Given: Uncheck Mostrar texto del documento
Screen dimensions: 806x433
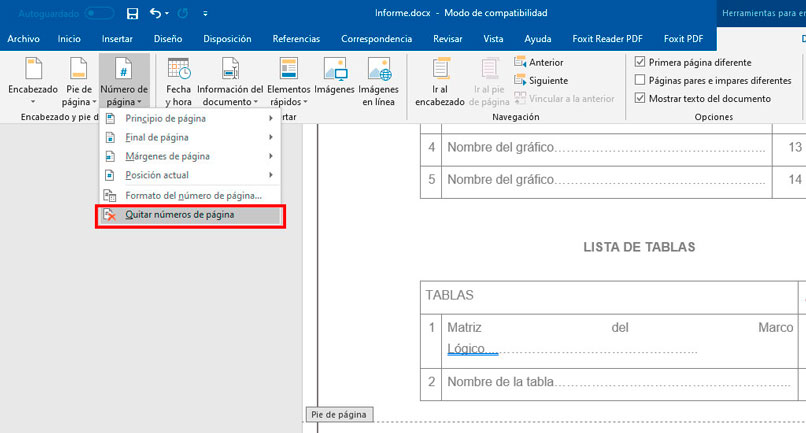Looking at the screenshot, I should click(x=640, y=98).
